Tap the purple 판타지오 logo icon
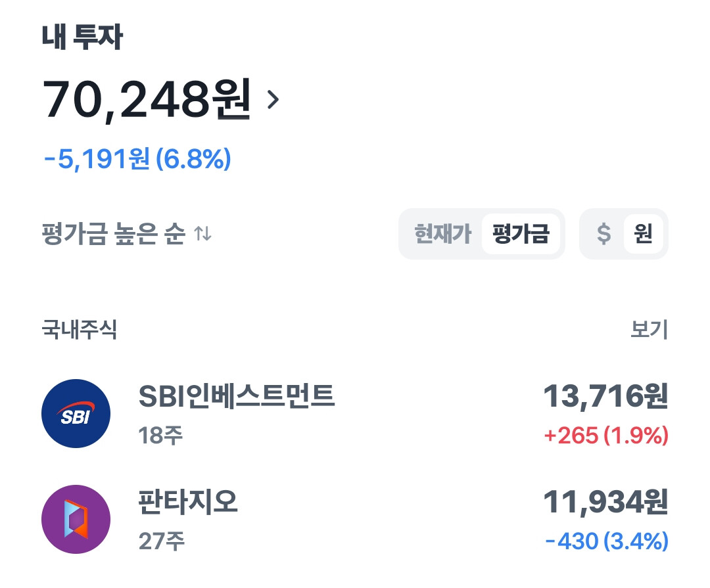 click(76, 519)
